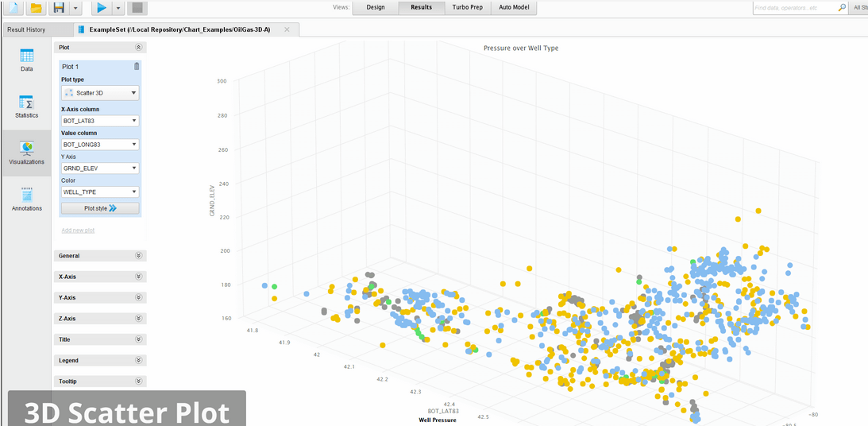The height and width of the screenshot is (426, 868).
Task: Open the Color dropdown showing WELL_TYPE
Action: pyautogui.click(x=100, y=192)
